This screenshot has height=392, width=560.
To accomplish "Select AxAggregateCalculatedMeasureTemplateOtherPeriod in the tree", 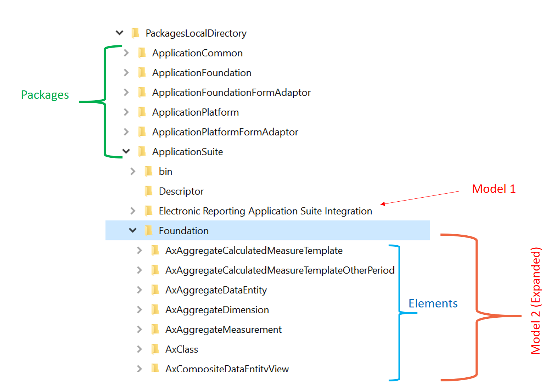I will pos(279,270).
